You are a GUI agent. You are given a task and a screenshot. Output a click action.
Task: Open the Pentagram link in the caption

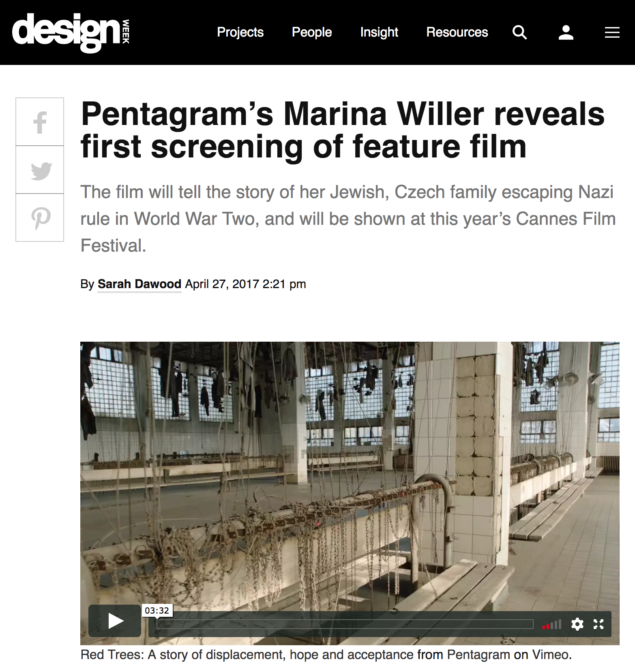point(478,655)
